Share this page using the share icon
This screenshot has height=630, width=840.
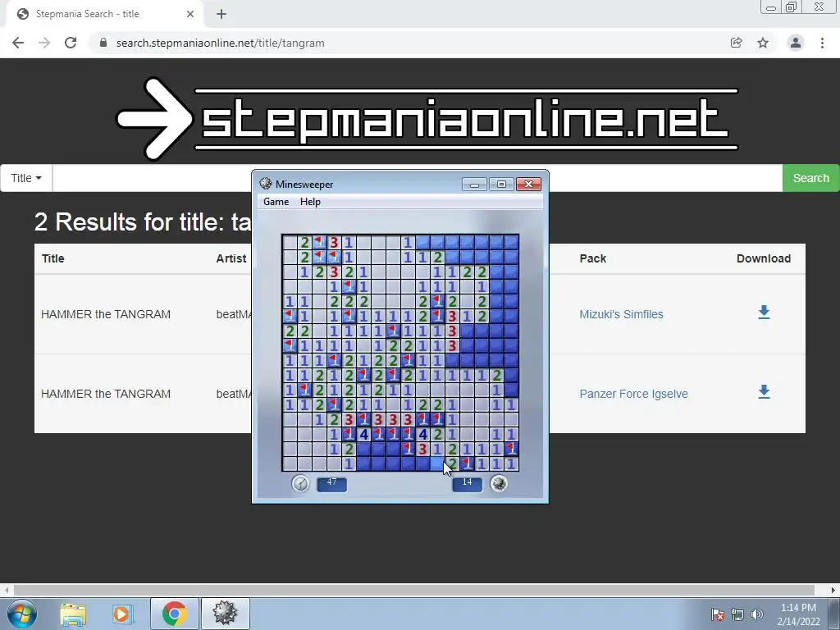pos(736,43)
